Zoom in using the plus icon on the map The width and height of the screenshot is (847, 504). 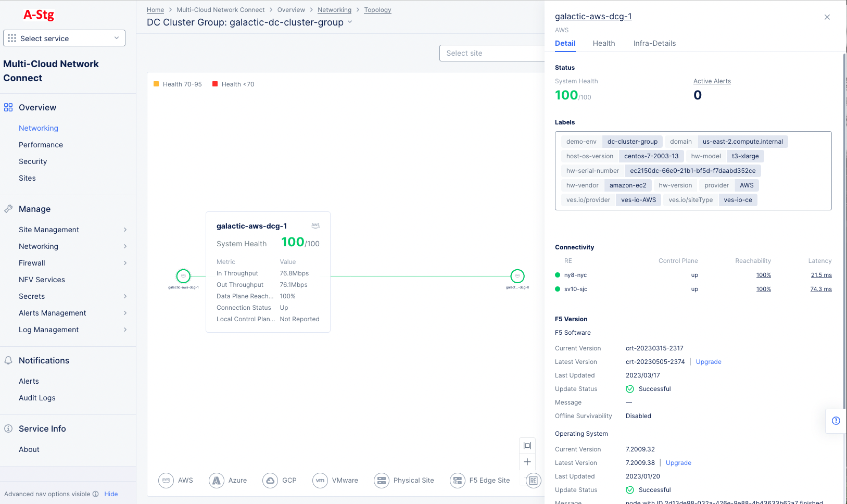pyautogui.click(x=527, y=462)
